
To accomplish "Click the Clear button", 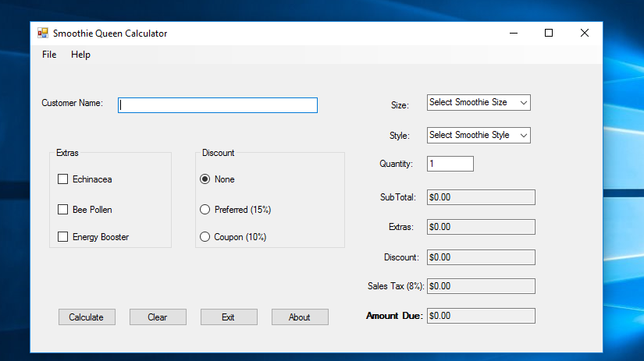I will coord(158,317).
